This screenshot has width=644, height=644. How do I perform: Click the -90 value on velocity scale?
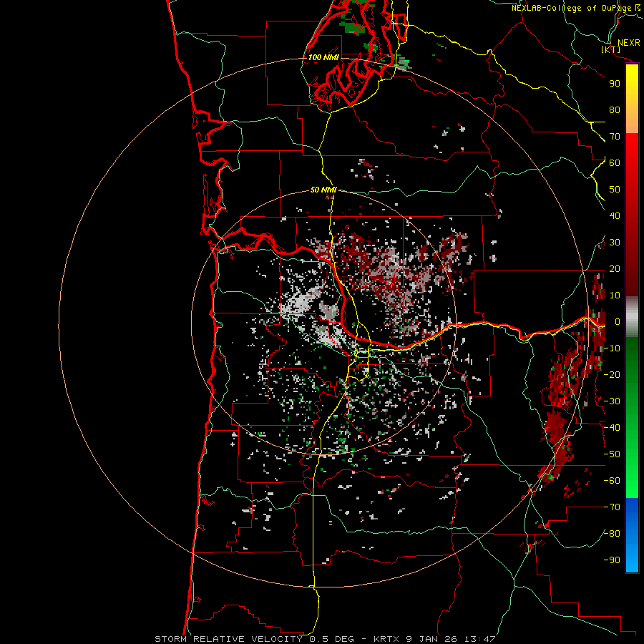point(612,560)
